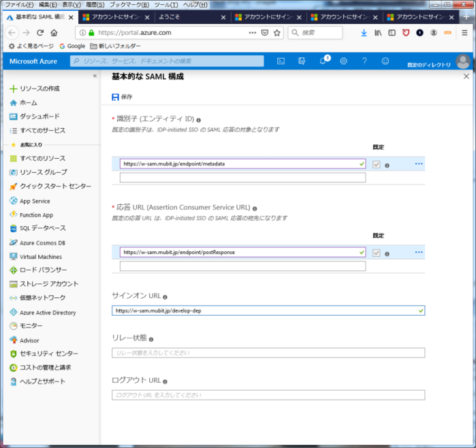476x448 pixels.
Task: Create a resource (リソースの作成)
Action: 35,89
